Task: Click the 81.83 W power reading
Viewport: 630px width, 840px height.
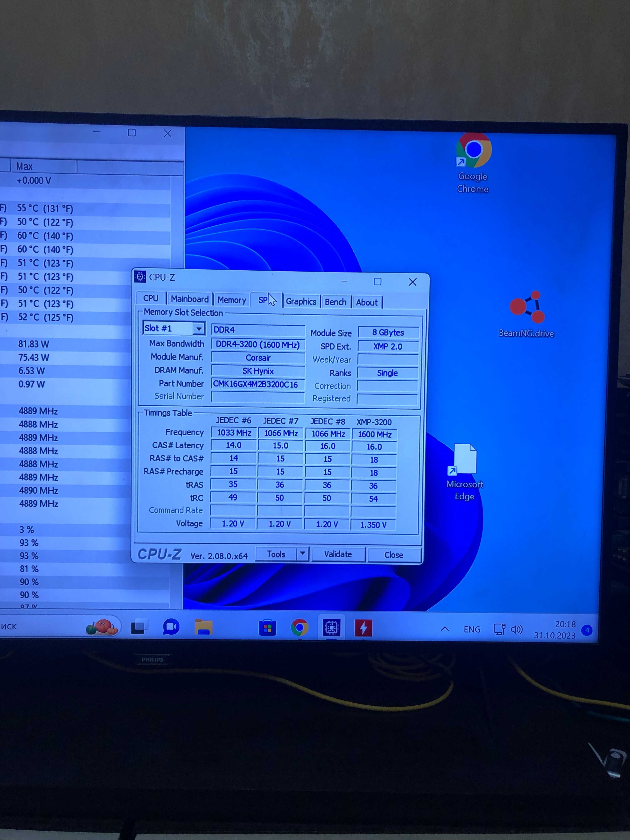Action: point(34,344)
